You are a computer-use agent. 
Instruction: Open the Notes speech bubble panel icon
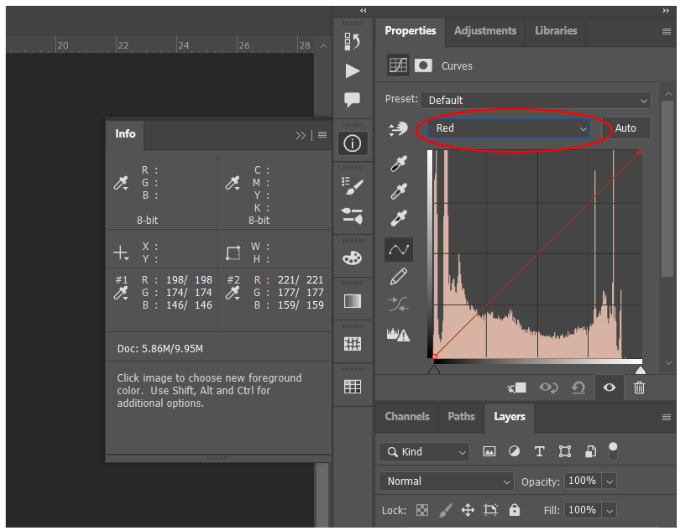coord(352,100)
